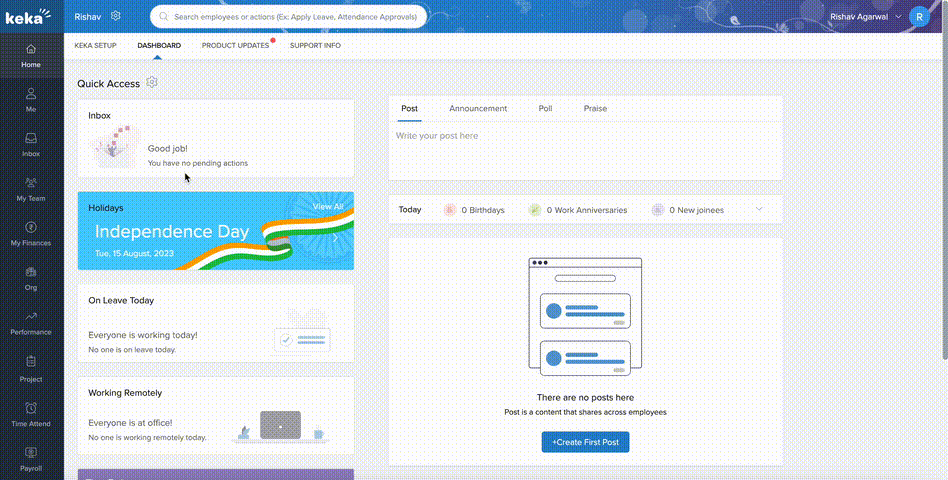Advance the Holidays card with right arrow
The width and height of the screenshot is (948, 480).
337,238
